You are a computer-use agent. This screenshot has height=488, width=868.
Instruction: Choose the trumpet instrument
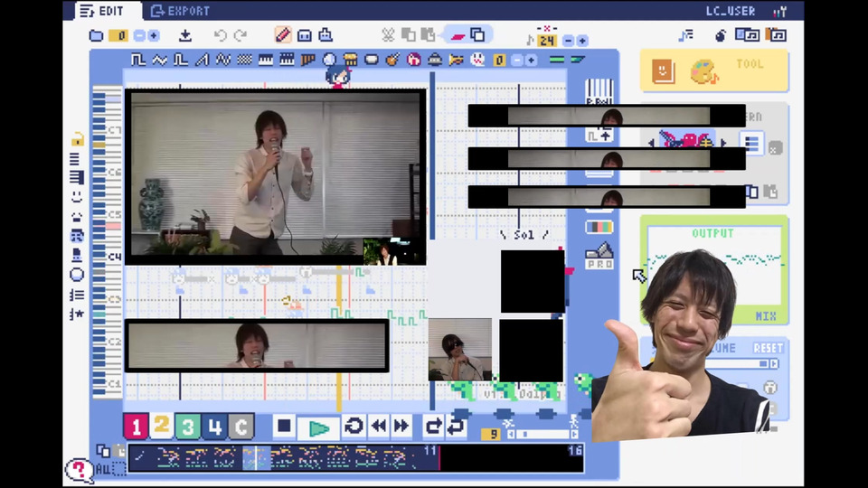coord(456,60)
